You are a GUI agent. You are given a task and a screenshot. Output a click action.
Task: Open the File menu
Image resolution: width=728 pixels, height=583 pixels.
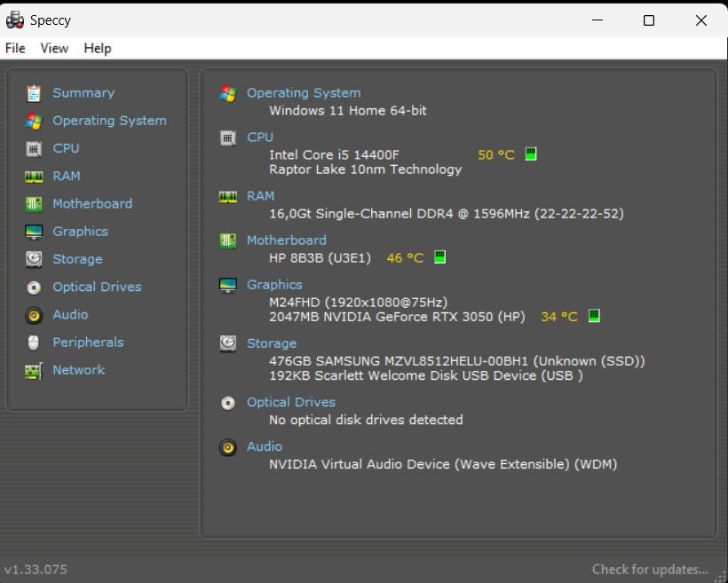click(15, 48)
